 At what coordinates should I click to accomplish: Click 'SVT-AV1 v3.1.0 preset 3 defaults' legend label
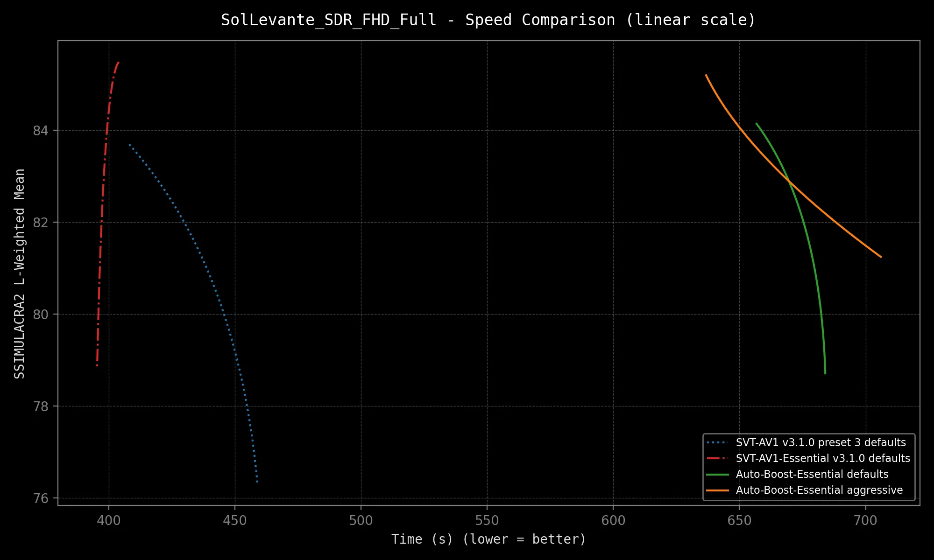point(821,442)
